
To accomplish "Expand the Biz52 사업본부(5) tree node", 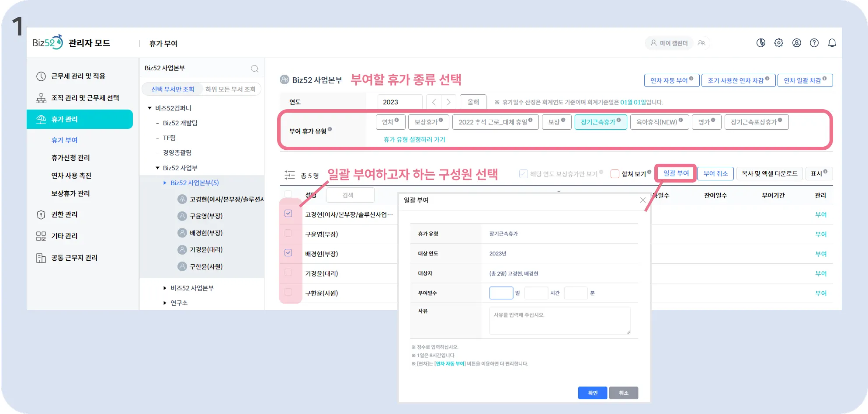I will 165,183.
